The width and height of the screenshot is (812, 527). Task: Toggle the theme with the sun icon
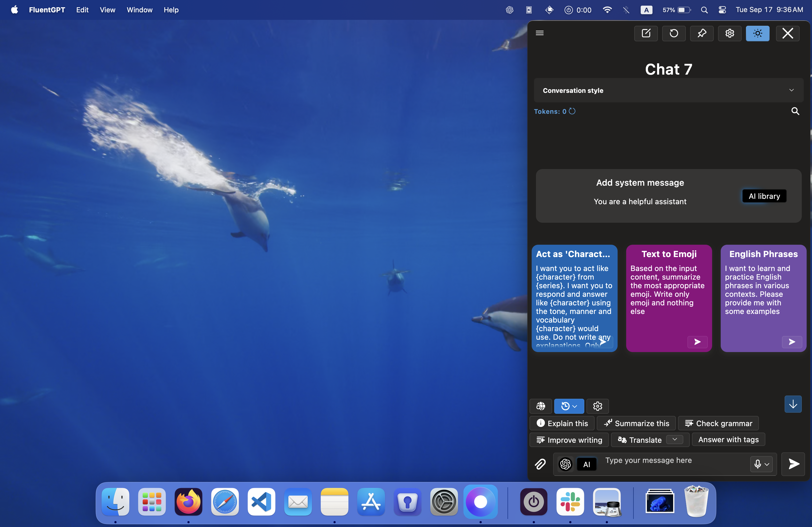pos(758,33)
